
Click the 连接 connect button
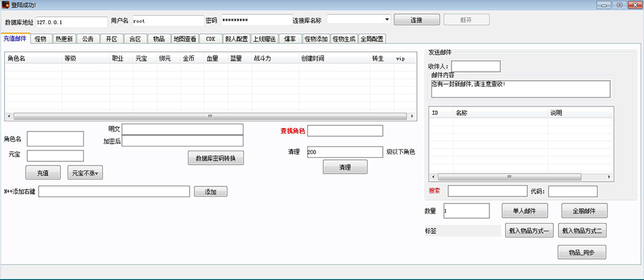pos(417,20)
